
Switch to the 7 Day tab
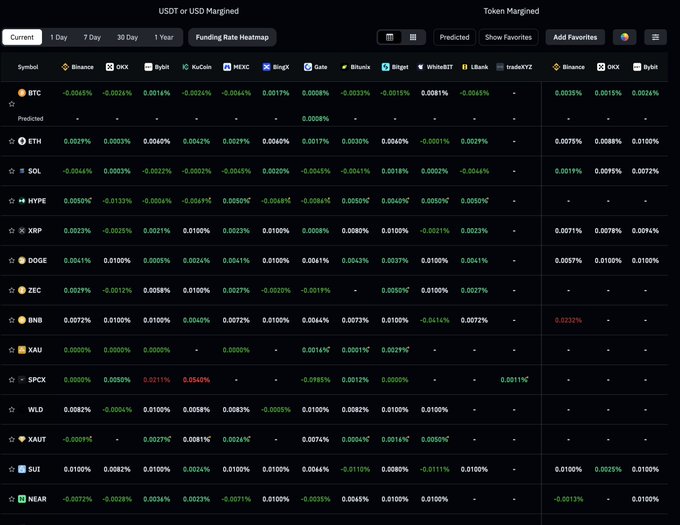[92, 37]
